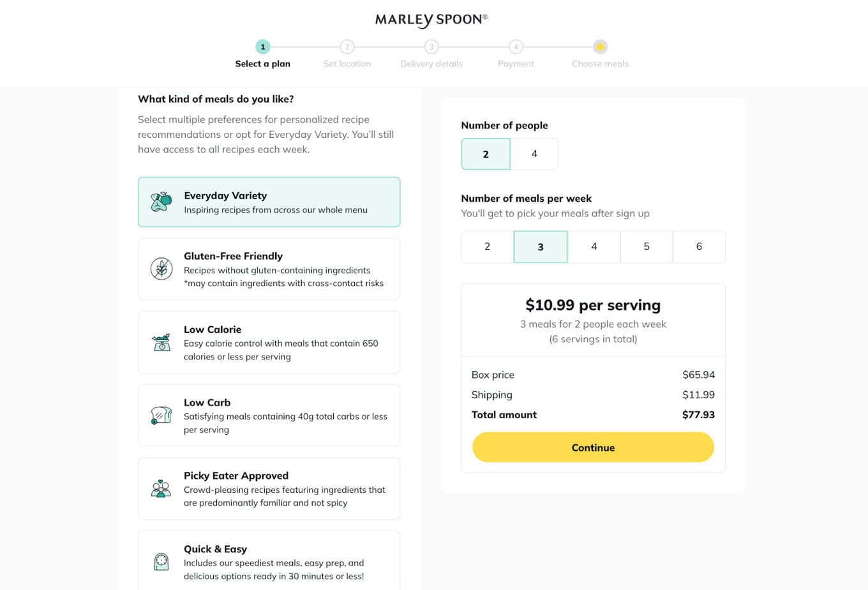The width and height of the screenshot is (868, 590).
Task: Click the Picky Eater Approved family icon
Action: 161,488
